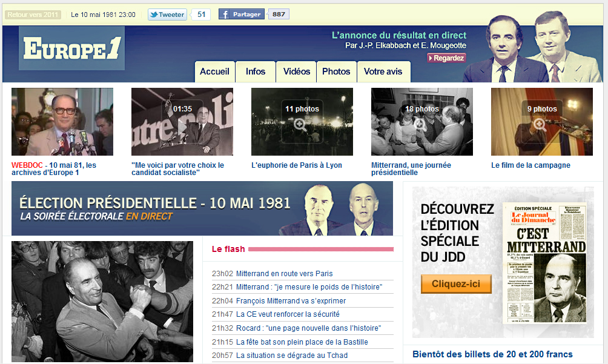Open the 'Mitterrand en route vers Paris' flash
The width and height of the screenshot is (608, 364).
284,274
